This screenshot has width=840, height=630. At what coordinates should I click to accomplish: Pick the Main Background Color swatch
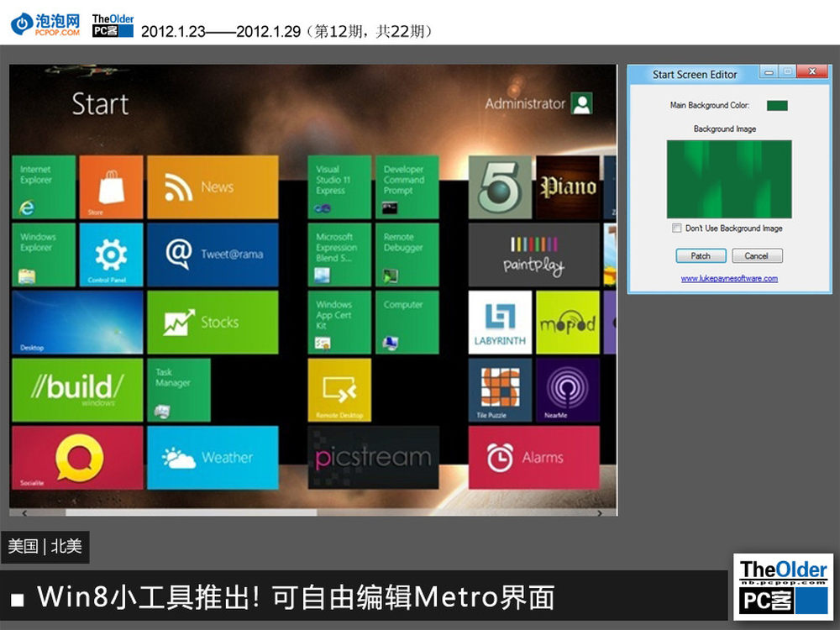pos(777,106)
